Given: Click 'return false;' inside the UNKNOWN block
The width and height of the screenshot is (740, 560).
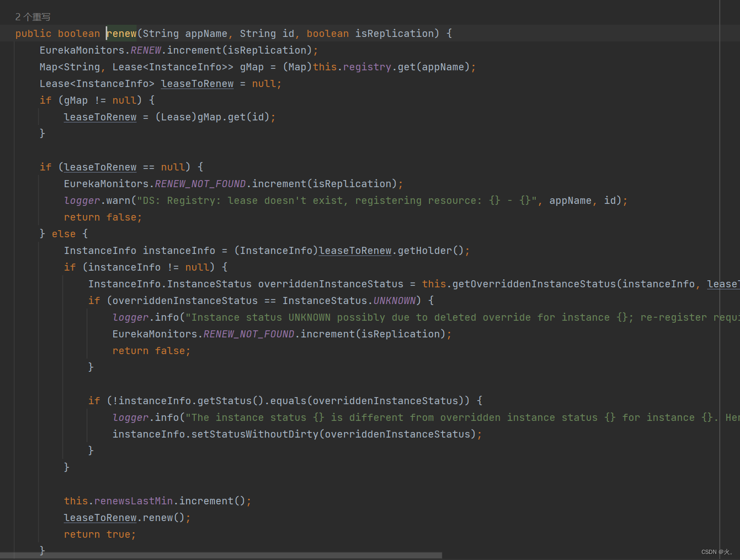Looking at the screenshot, I should (152, 351).
